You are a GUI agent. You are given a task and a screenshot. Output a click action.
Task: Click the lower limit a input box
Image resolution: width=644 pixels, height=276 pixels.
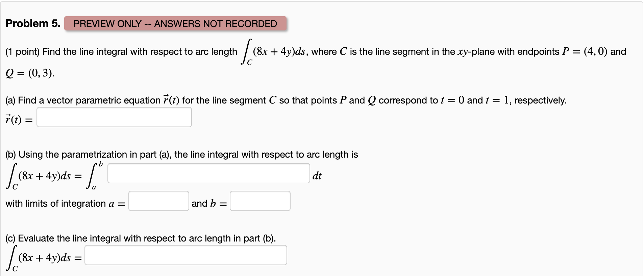(x=158, y=201)
